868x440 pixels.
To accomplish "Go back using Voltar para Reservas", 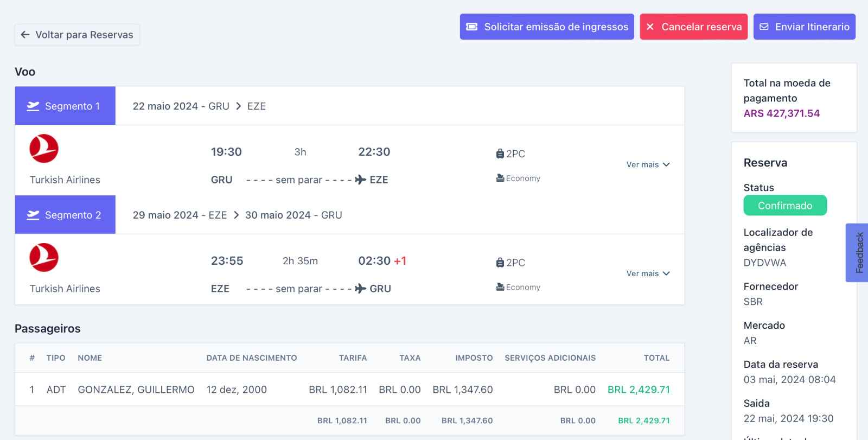I will click(x=77, y=35).
